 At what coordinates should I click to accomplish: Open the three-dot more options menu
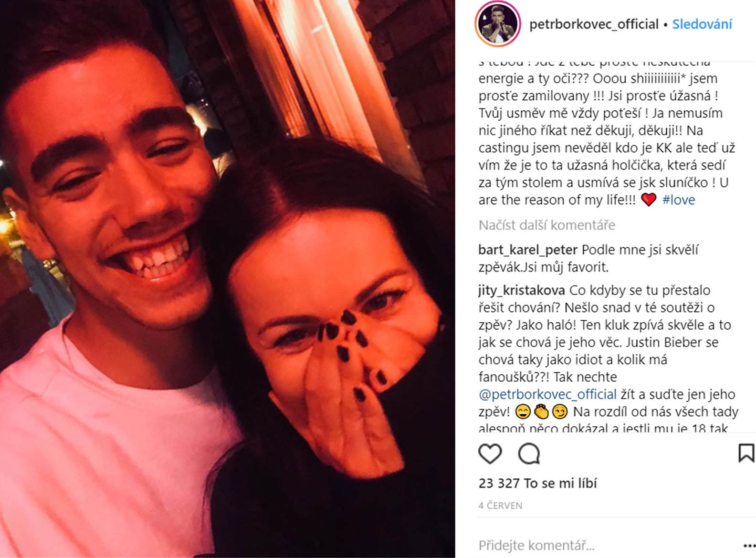(749, 546)
